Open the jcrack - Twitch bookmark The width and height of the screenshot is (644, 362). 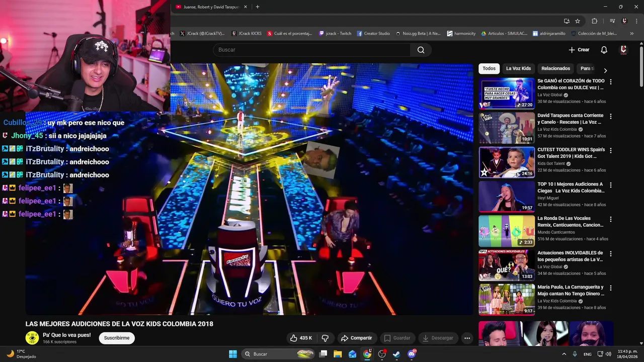[x=335, y=34]
